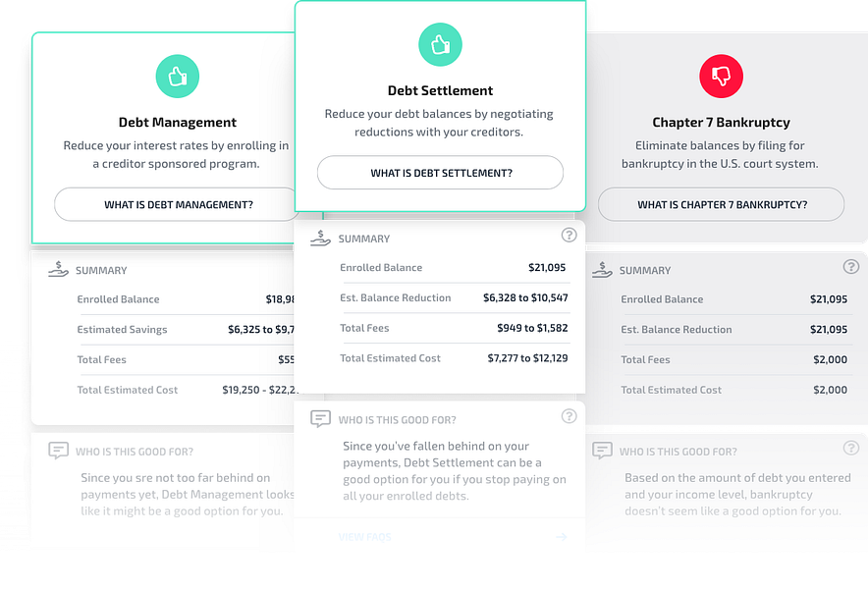Click the Debt Settlement Summary help icon
The image size is (868, 589).
[x=569, y=236]
